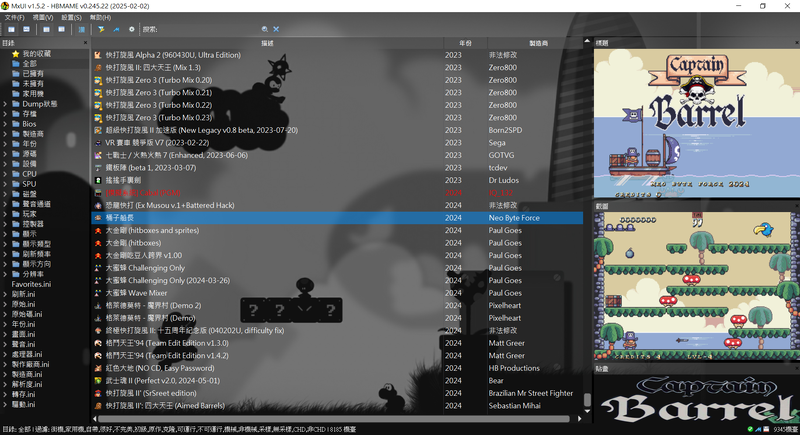The width and height of the screenshot is (800, 435).
Task: Open the 幫助(H) menu
Action: [100, 17]
